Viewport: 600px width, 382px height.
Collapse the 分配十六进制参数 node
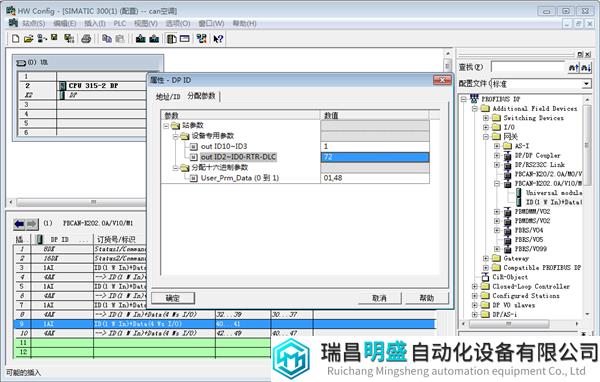176,168
